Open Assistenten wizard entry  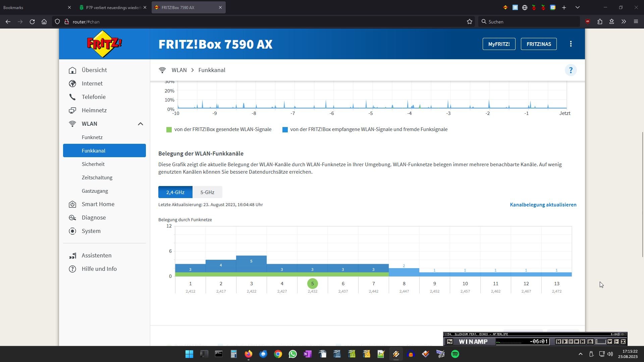(x=96, y=255)
